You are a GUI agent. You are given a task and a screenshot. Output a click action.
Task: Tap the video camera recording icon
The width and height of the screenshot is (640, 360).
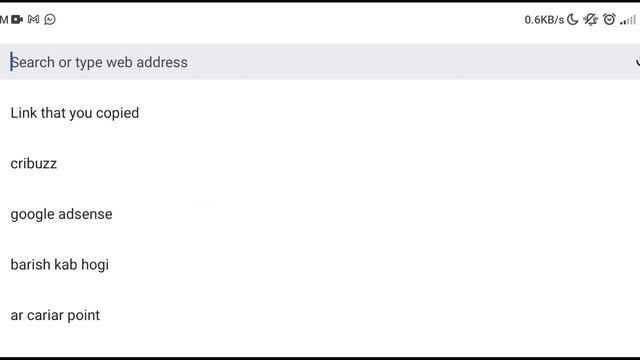17,19
